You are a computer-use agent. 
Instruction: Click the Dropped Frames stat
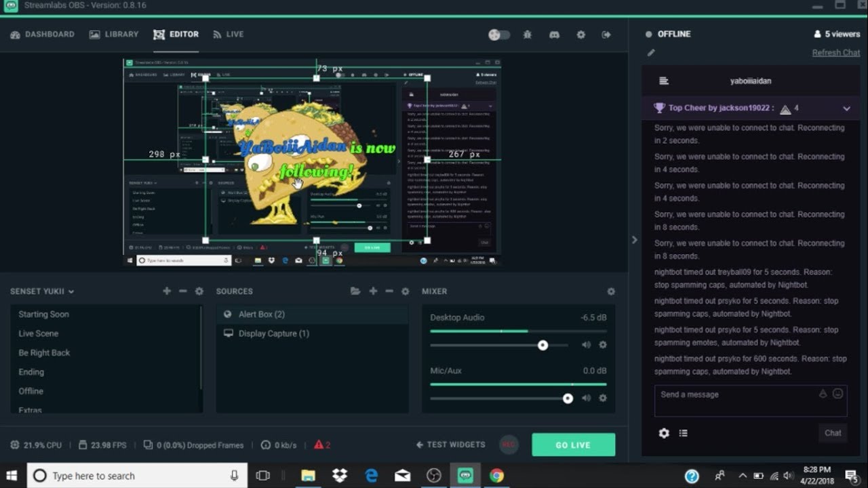pyautogui.click(x=193, y=445)
